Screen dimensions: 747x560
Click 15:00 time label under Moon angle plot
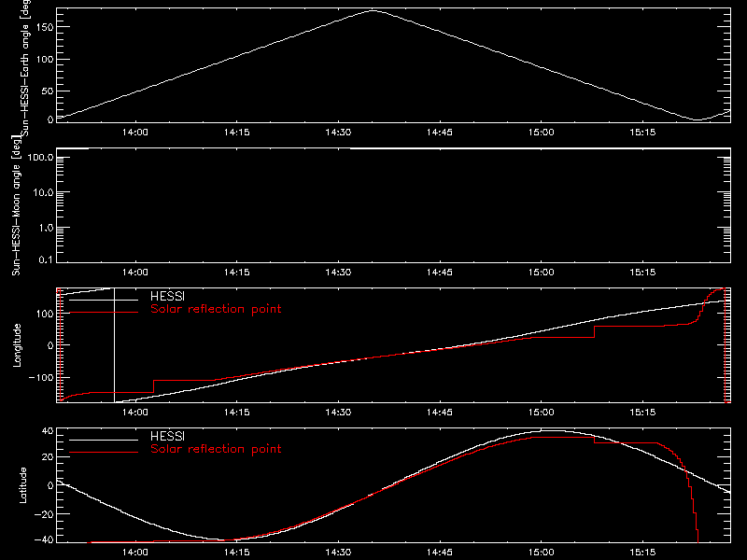(x=542, y=273)
